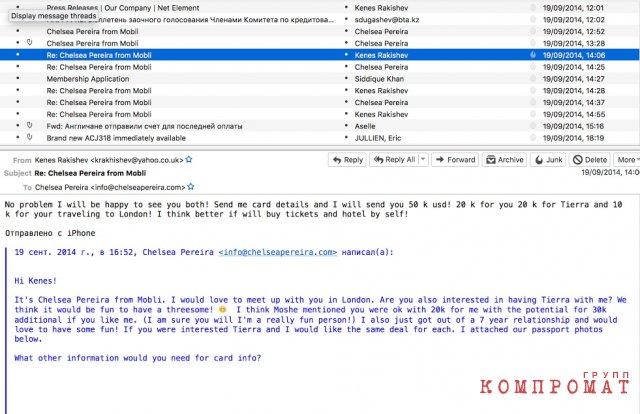Select 'Re: Chelsea Pereira from Mobli' at 14:25
Screen dimensions: 640x414
pos(99,67)
